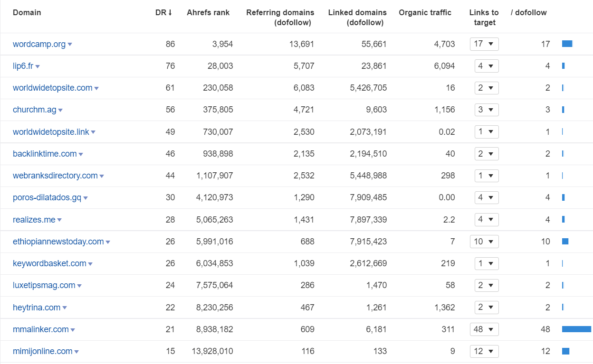Open links-to-target dropdown for ethiopiannewstoday.com

tap(484, 242)
